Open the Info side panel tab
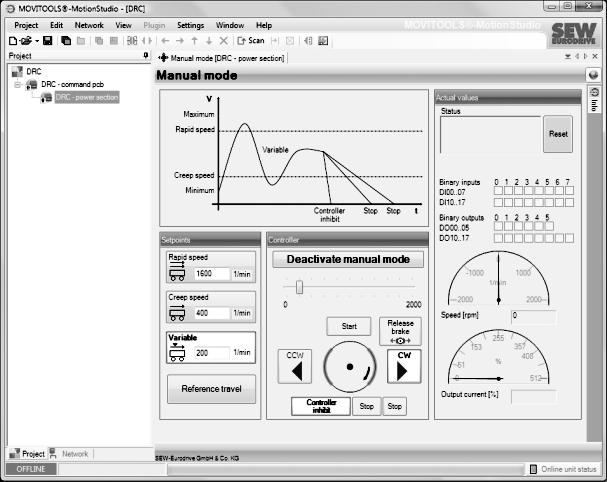Image resolution: width=607 pixels, height=482 pixels. (x=594, y=99)
